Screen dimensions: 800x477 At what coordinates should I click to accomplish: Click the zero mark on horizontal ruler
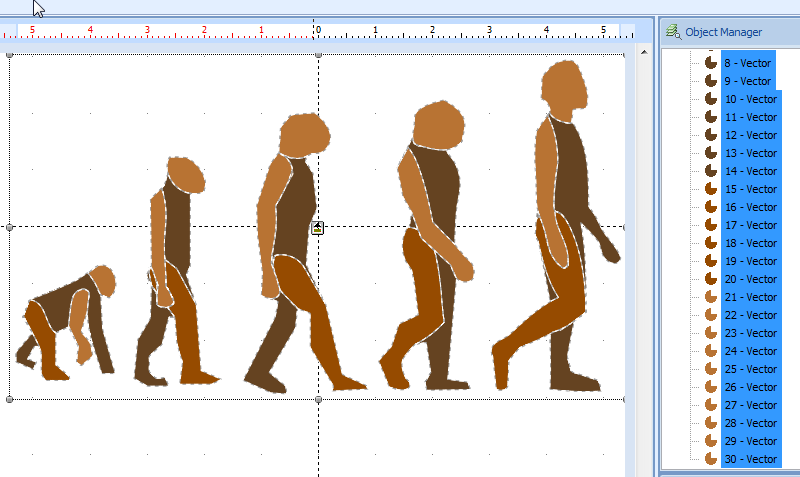pyautogui.click(x=317, y=30)
